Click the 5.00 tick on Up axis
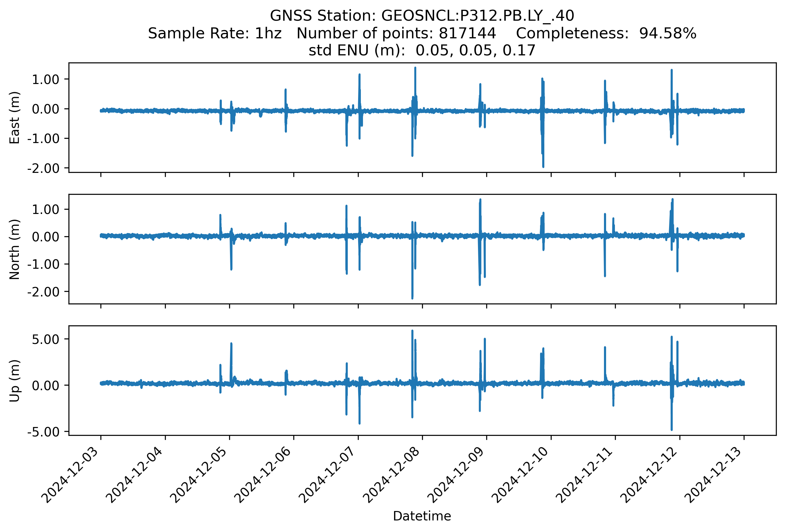The height and width of the screenshot is (532, 785). click(x=46, y=339)
